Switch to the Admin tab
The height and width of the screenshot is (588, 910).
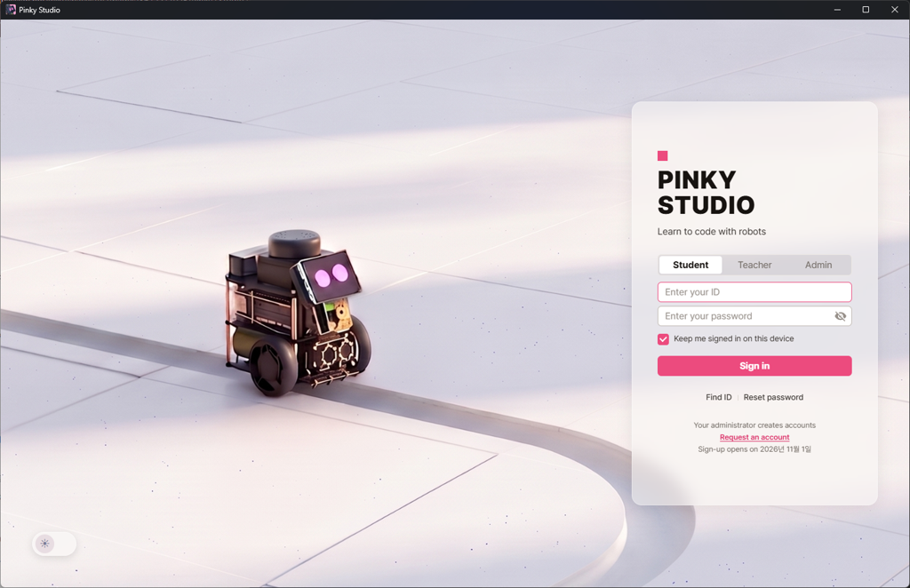818,265
